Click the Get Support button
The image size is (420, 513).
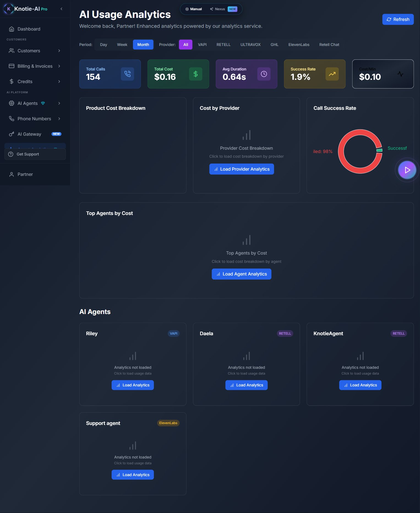tap(35, 154)
